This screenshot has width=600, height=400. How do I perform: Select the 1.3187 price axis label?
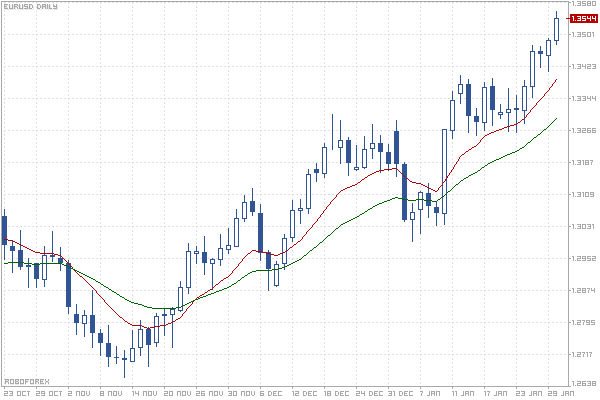coord(584,162)
